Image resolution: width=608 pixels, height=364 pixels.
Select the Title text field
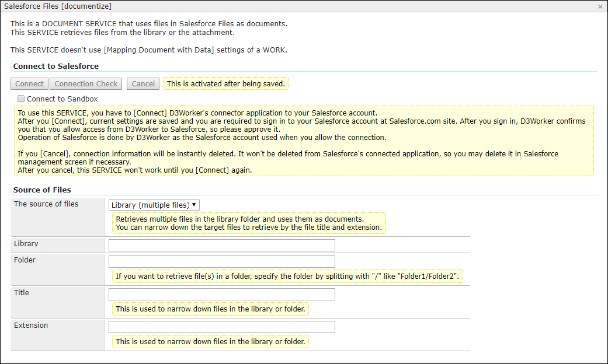pos(222,294)
